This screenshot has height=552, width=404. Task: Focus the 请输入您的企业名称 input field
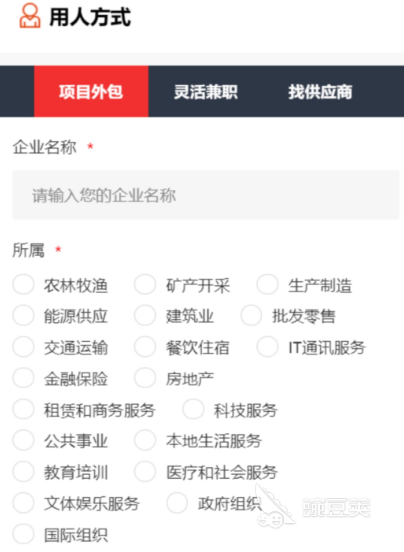[206, 195]
